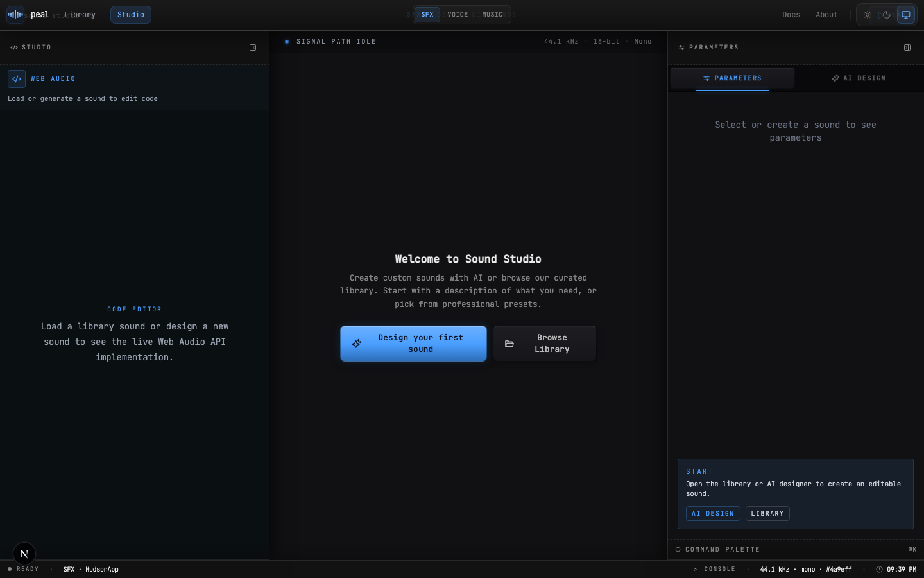Click Design your first sound button
The image size is (924, 578).
point(413,344)
